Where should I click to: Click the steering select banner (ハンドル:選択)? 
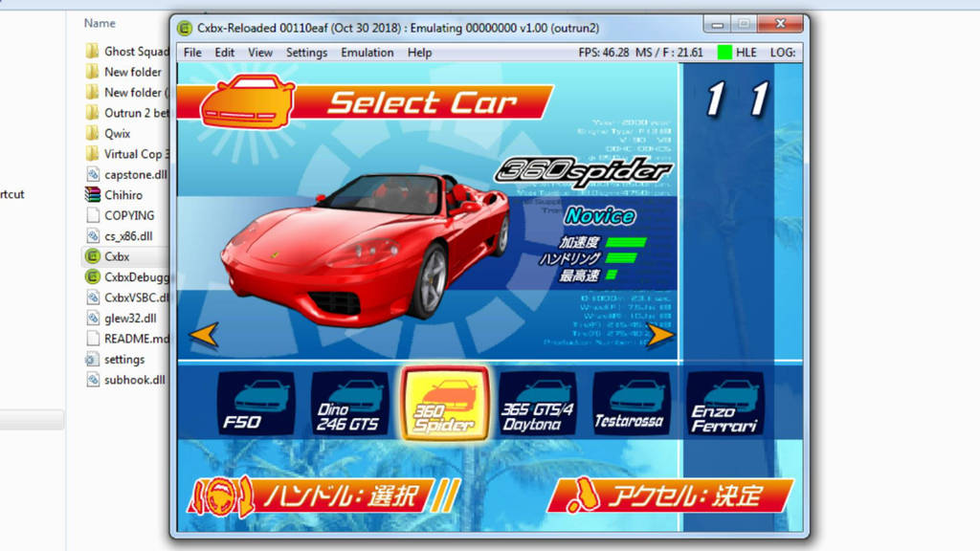(x=323, y=496)
